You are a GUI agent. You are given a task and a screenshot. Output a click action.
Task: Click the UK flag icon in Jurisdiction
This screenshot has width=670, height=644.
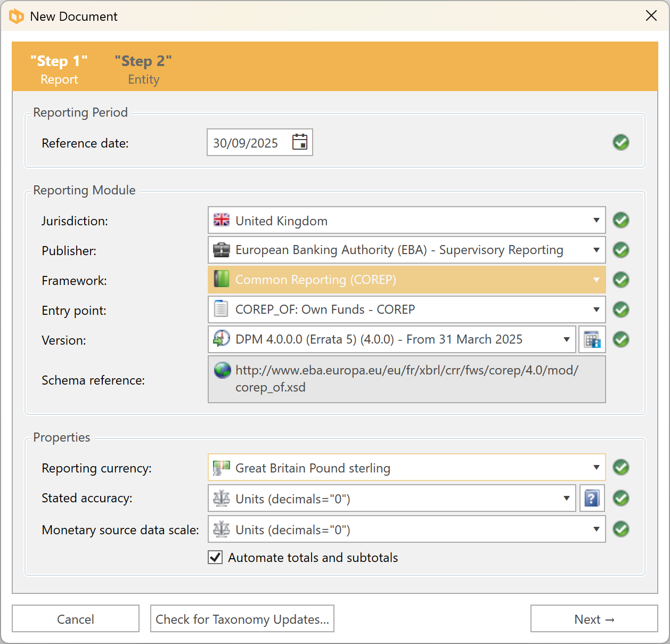[222, 220]
